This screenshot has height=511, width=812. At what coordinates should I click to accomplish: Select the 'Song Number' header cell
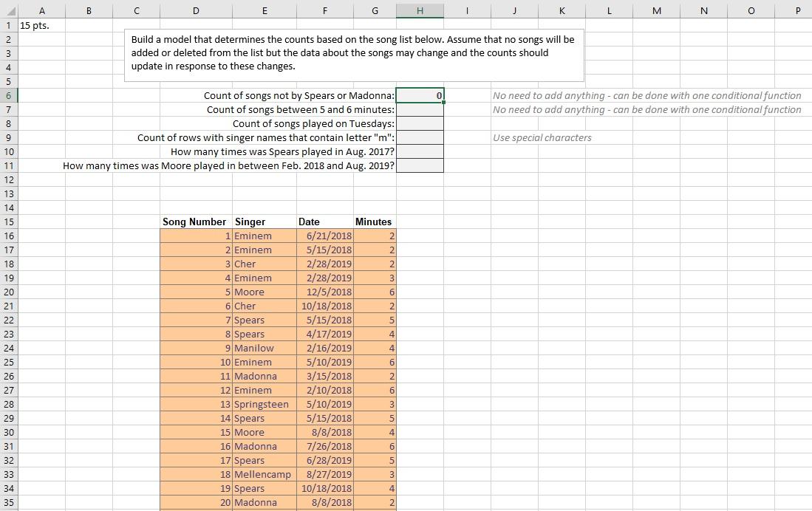click(196, 222)
